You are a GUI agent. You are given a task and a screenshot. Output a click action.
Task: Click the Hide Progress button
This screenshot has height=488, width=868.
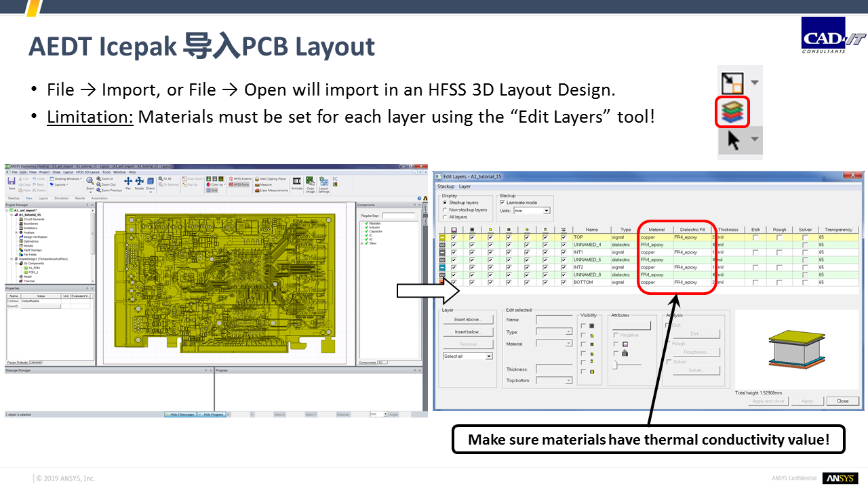[212, 414]
